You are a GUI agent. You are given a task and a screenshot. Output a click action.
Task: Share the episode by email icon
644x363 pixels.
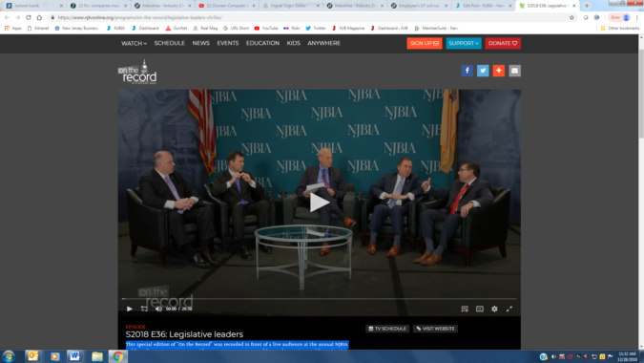click(x=514, y=71)
